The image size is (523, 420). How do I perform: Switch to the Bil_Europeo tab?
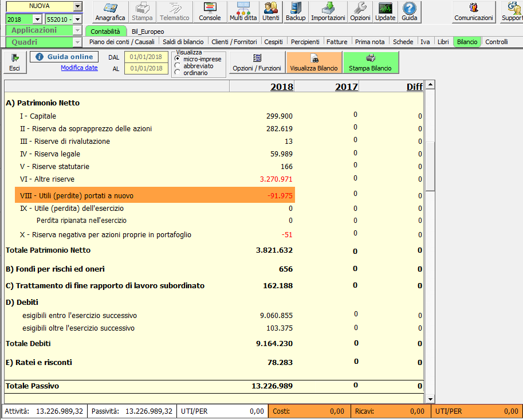(148, 32)
